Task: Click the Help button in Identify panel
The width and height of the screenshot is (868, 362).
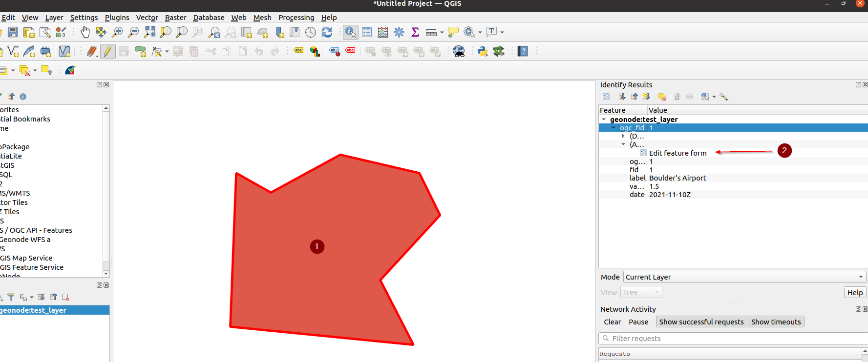Action: 855,292
